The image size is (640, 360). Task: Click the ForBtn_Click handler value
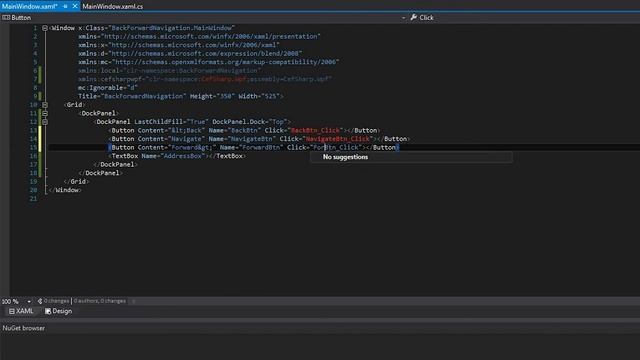pos(336,147)
